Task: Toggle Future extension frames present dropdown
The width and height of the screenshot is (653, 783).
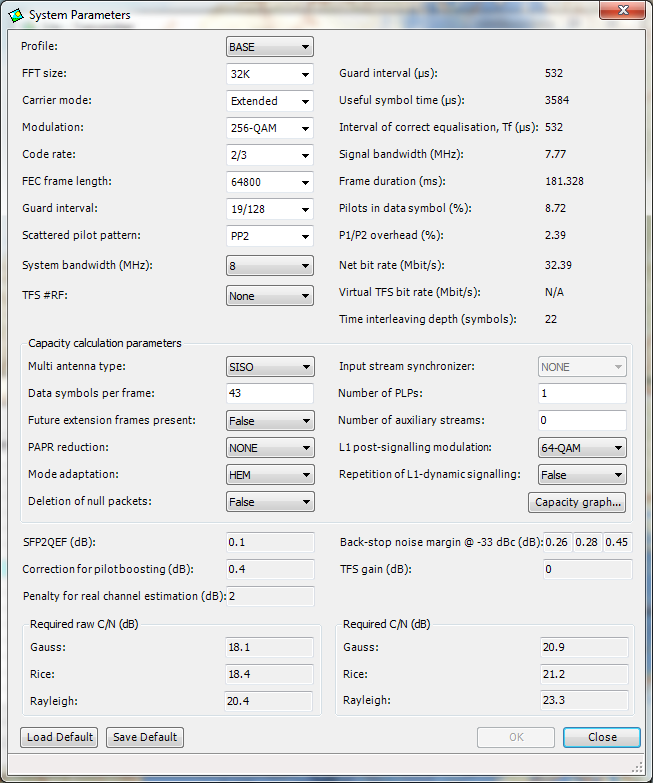Action: pyautogui.click(x=270, y=421)
